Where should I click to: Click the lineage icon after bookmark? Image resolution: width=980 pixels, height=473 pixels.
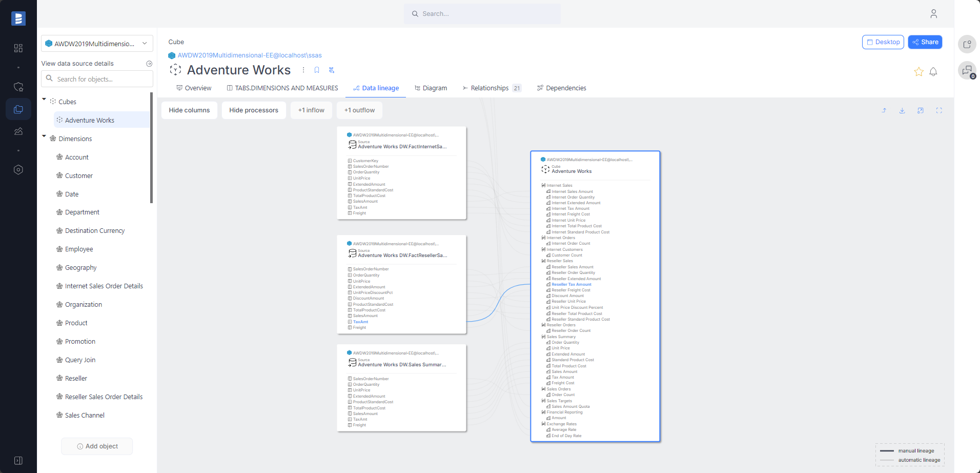pyautogui.click(x=332, y=70)
